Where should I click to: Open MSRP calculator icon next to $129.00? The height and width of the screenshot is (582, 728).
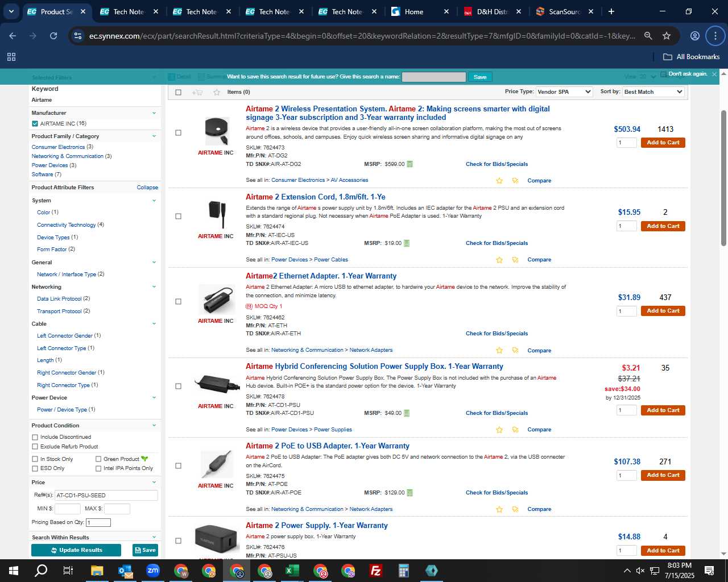click(409, 493)
